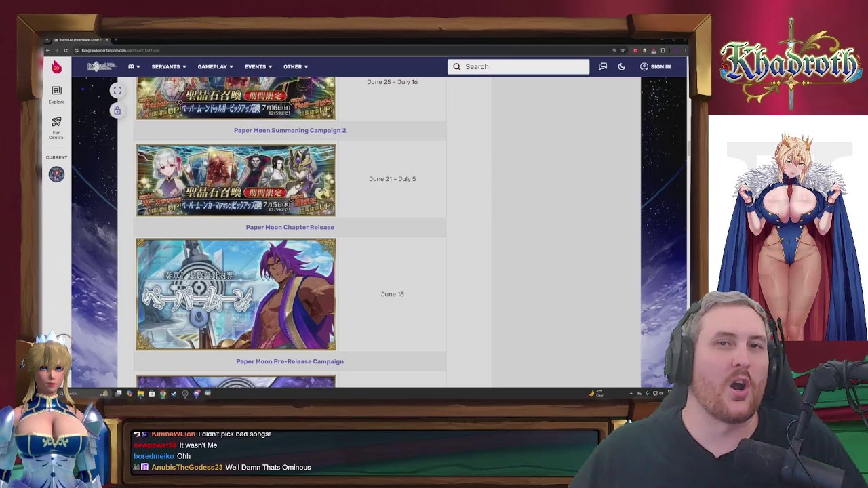Open the Events dropdown menu
Image resolution: width=868 pixels, height=488 pixels.
click(258, 66)
